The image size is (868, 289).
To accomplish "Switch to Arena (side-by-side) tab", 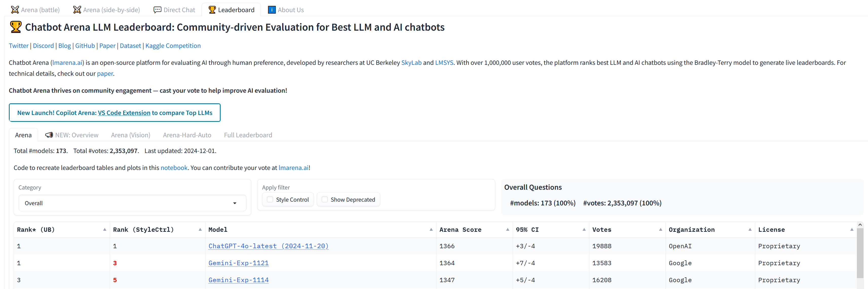I will [106, 10].
